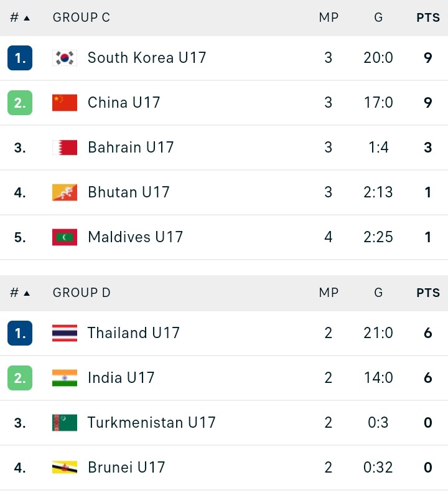Open South Korea U17 team page
Screen dimensions: 448x495
pyautogui.click(x=147, y=58)
